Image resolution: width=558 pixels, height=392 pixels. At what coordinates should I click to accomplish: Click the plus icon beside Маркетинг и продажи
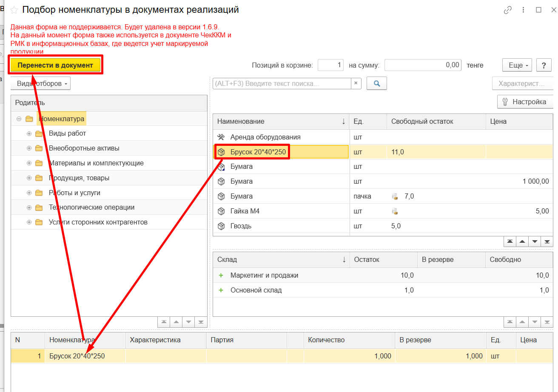click(221, 276)
